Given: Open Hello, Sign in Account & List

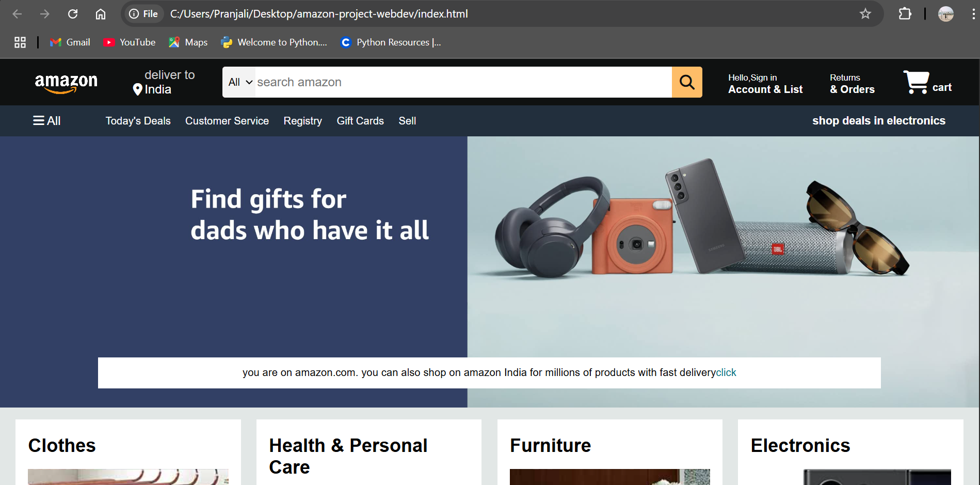Looking at the screenshot, I should [x=765, y=84].
